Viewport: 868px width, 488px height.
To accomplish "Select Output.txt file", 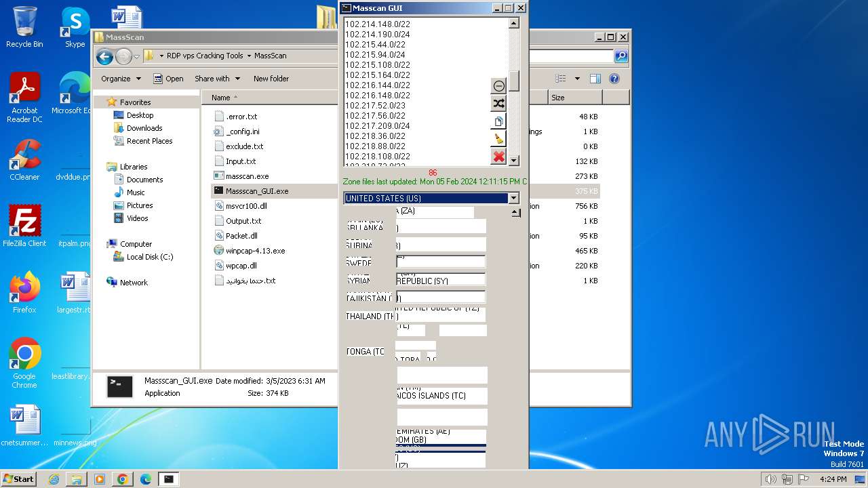I will click(x=237, y=221).
